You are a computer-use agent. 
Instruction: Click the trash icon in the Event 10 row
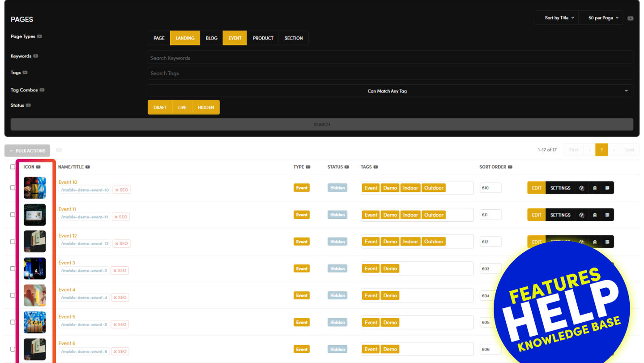(x=594, y=188)
